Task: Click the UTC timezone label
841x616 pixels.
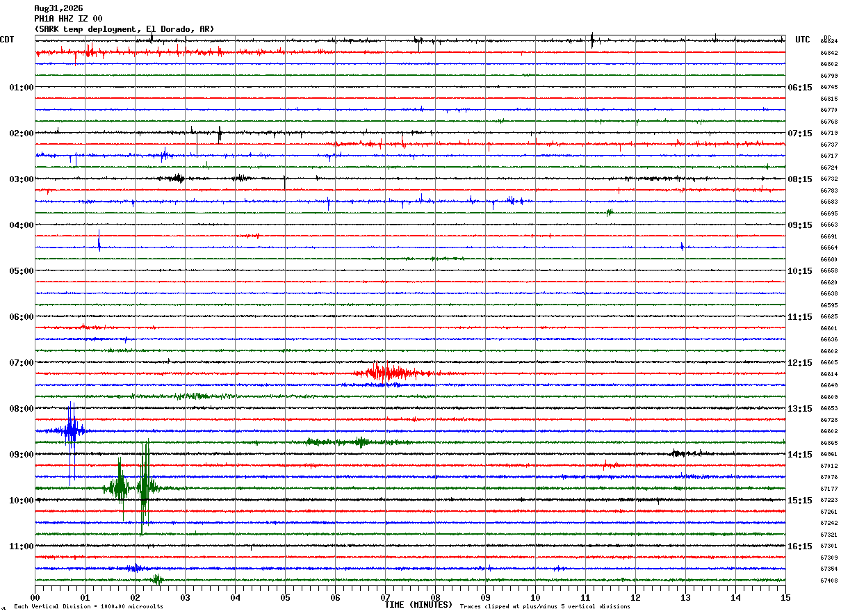Action: pyautogui.click(x=803, y=40)
